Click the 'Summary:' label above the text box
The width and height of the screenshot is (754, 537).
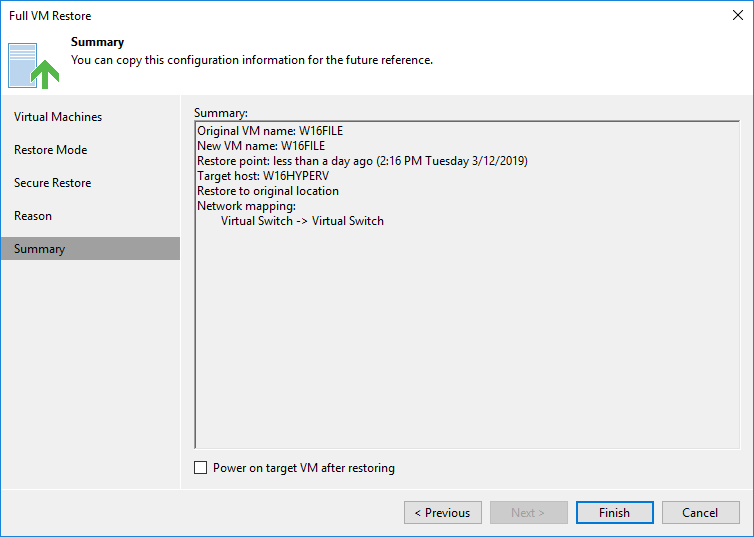coord(221,113)
